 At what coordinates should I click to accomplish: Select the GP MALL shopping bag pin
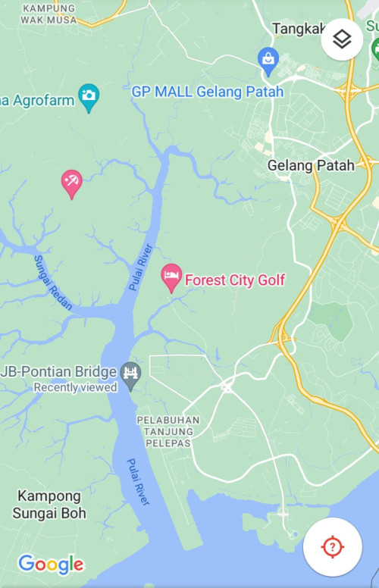pyautogui.click(x=268, y=61)
